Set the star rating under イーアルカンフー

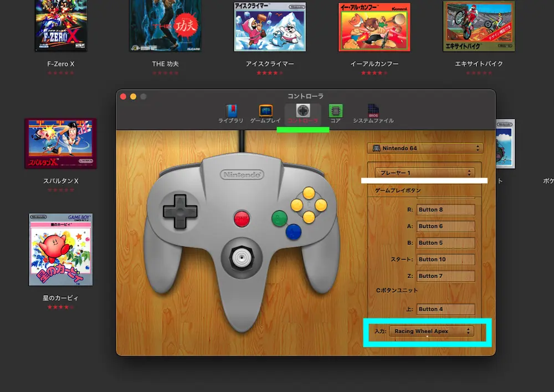[x=375, y=73]
